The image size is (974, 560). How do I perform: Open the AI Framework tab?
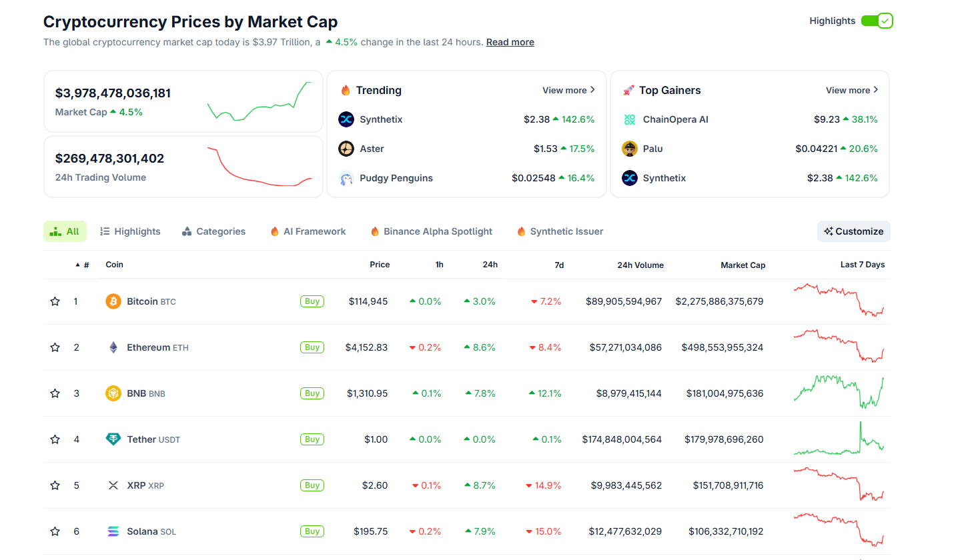pyautogui.click(x=308, y=231)
